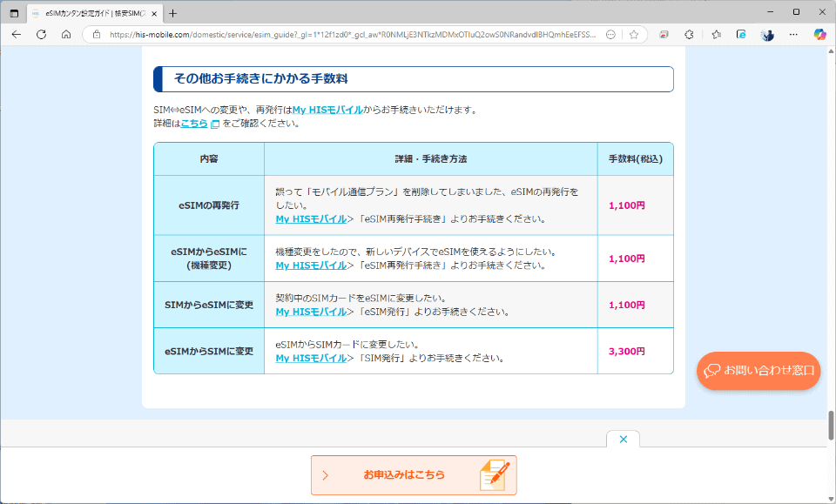Open Copilot icon in browser toolbar
The width and height of the screenshot is (836, 504).
click(819, 35)
